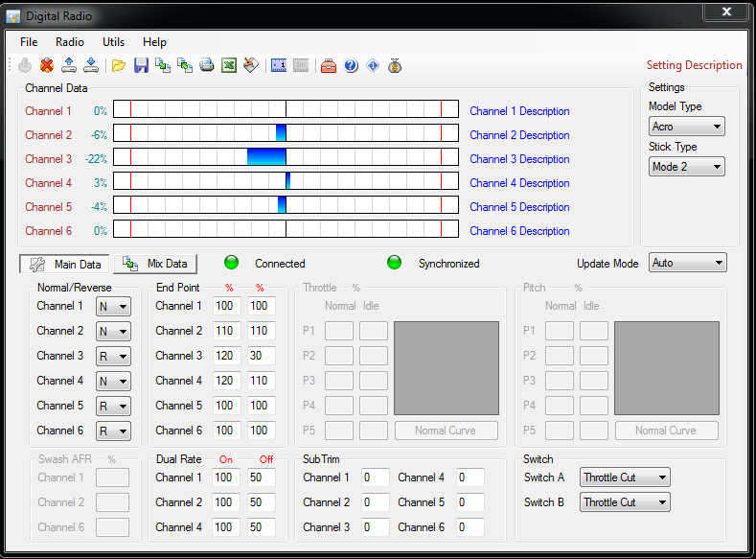Open the Utils menu
This screenshot has width=756, height=559.
113,42
